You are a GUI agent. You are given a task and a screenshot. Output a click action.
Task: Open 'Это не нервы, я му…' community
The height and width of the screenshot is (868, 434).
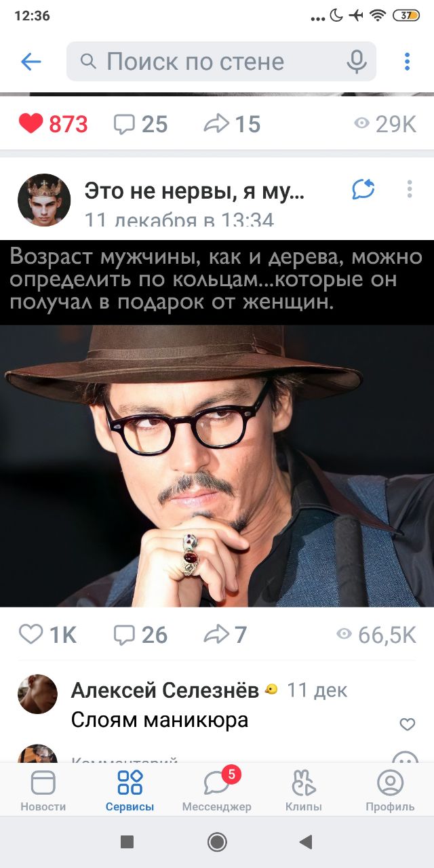tap(195, 192)
